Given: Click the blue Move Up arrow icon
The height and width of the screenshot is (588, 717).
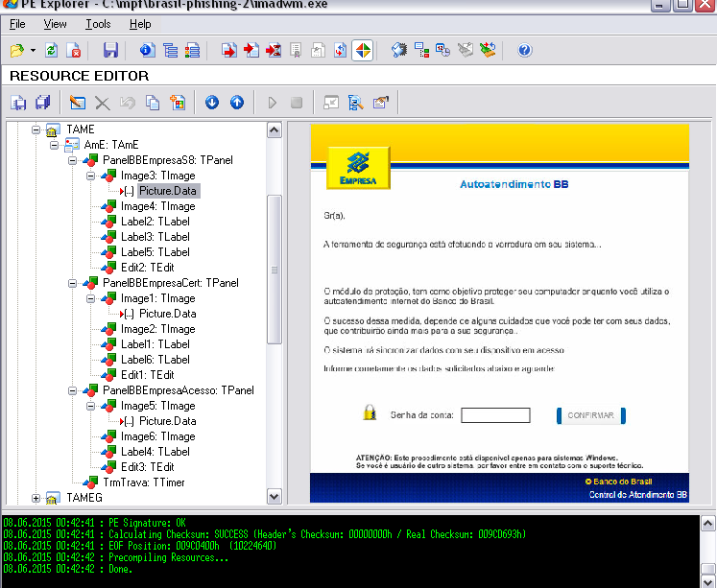Looking at the screenshot, I should coord(237,103).
